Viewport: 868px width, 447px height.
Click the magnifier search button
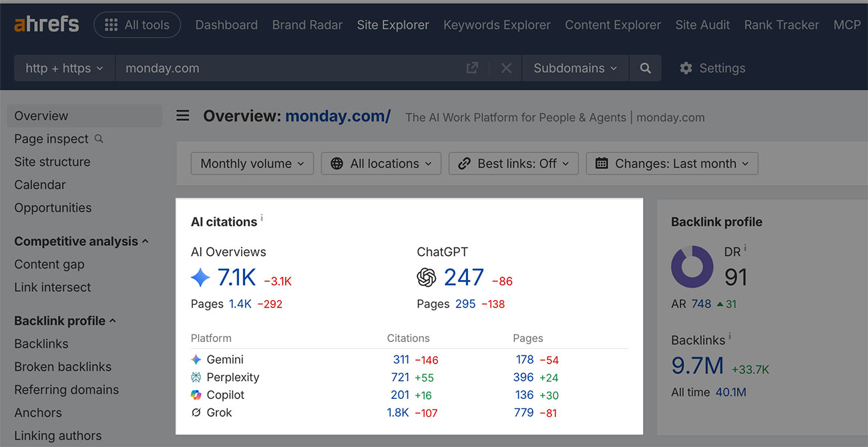click(645, 68)
